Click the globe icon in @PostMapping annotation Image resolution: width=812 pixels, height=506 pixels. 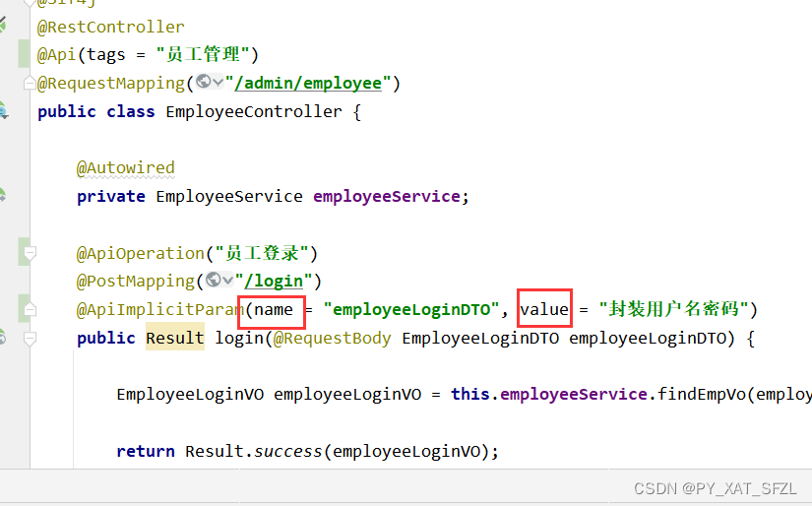[214, 280]
